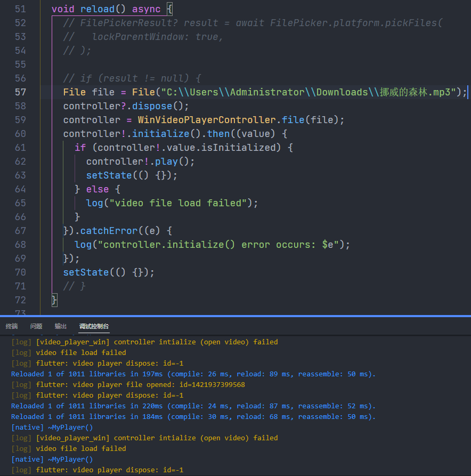471x476 pixels.
Task: Click line number 60 in the gutter
Action: 20,134
